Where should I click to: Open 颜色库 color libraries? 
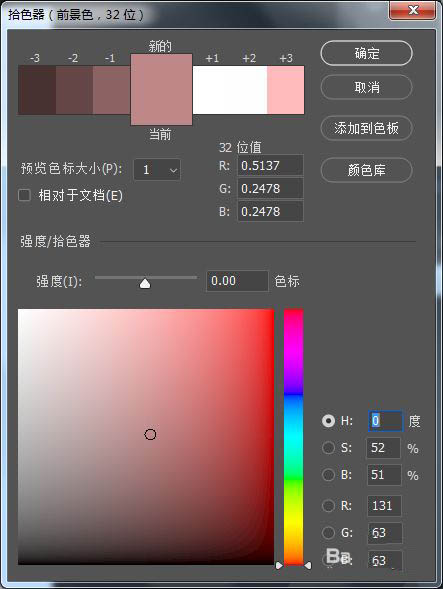tap(366, 170)
